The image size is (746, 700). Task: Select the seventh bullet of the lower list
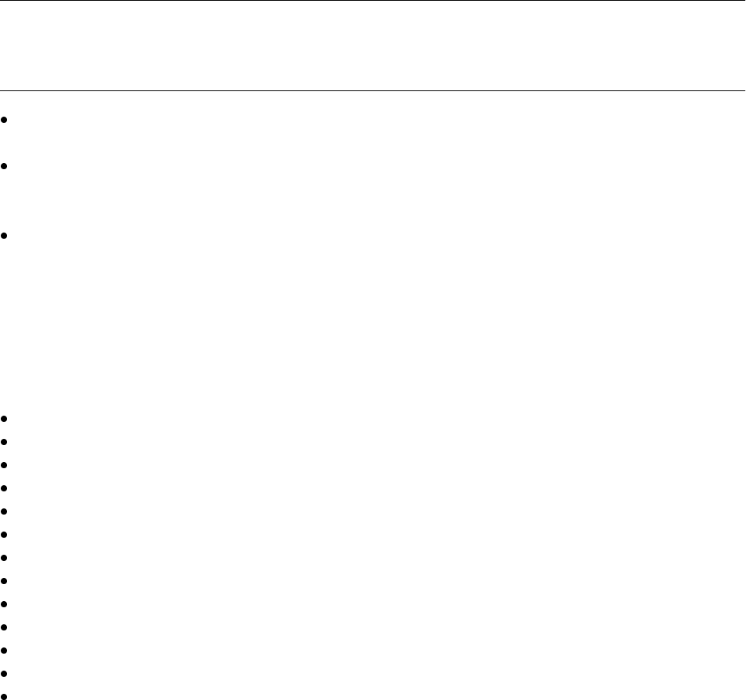coord(4,558)
